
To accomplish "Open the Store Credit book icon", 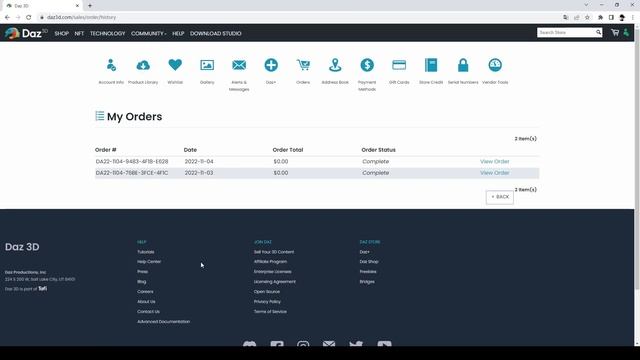I will [431, 65].
